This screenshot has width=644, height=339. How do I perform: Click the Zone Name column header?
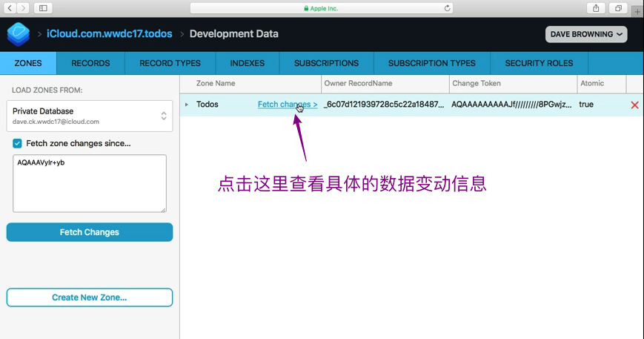(216, 83)
